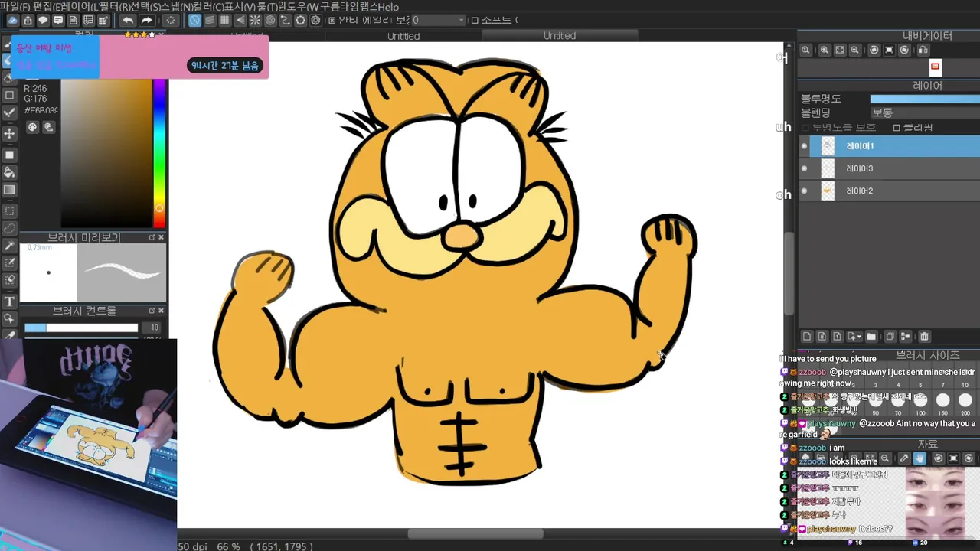Viewport: 980px width, 551px height.
Task: Close the 브러시 미리보기 panel
Action: (x=161, y=237)
